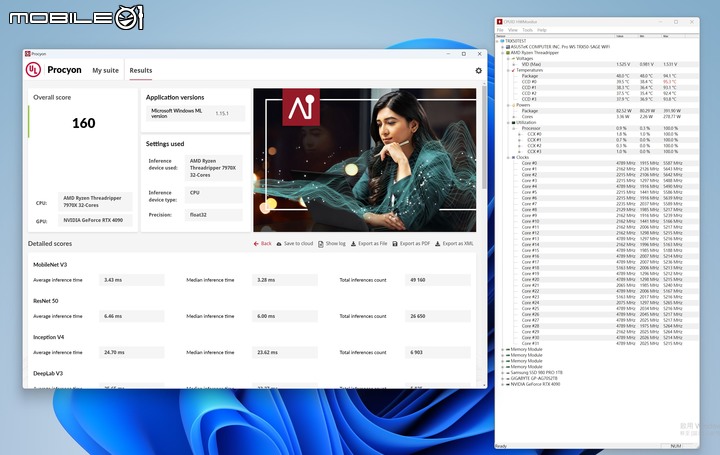Click the MobileNet V3 average time 3.43 ms
Viewport: 720px width, 455px height.
click(131, 280)
